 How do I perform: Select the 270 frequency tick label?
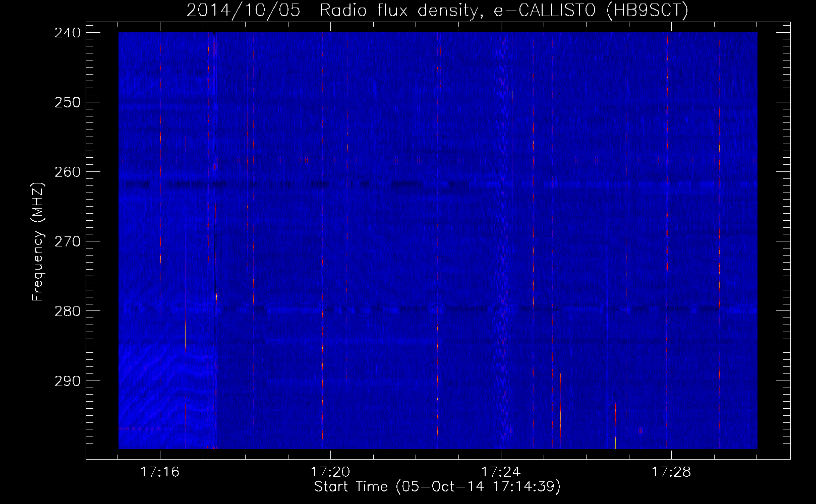[67, 241]
